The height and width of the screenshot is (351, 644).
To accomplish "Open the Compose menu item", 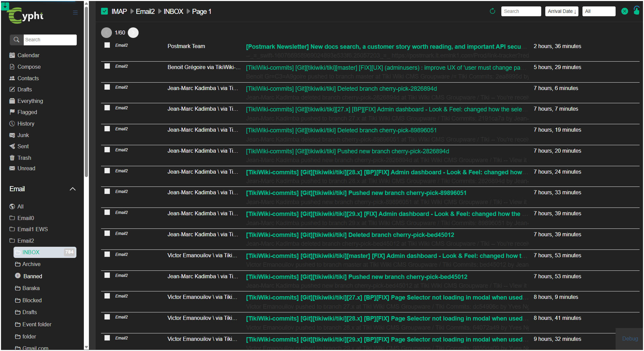I will 29,67.
